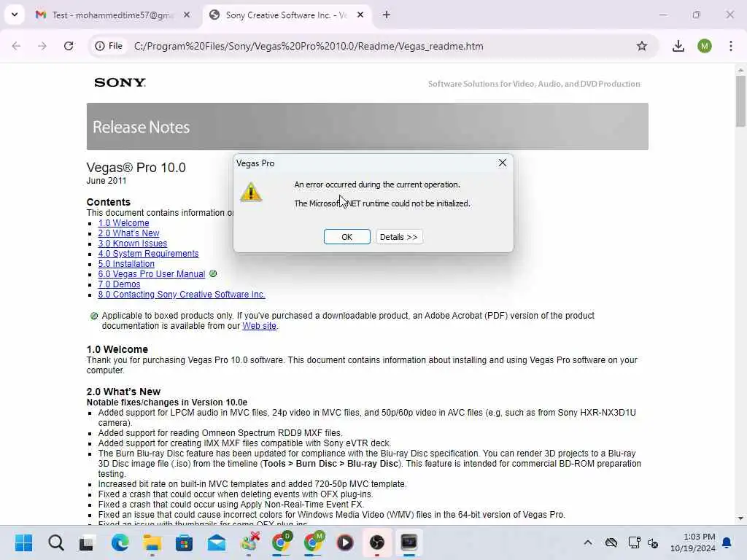The height and width of the screenshot is (560, 747).
Task: Click the '1.0 Welcome' section heading
Action: click(x=117, y=349)
